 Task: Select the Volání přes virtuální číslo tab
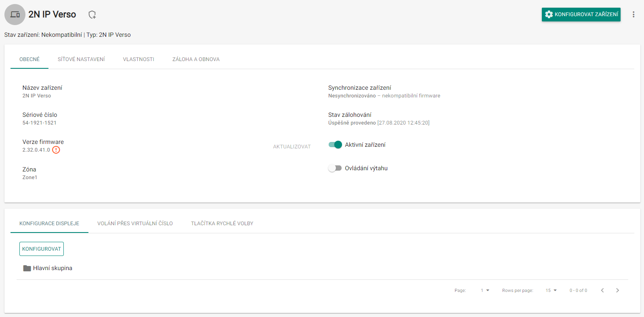coord(135,224)
